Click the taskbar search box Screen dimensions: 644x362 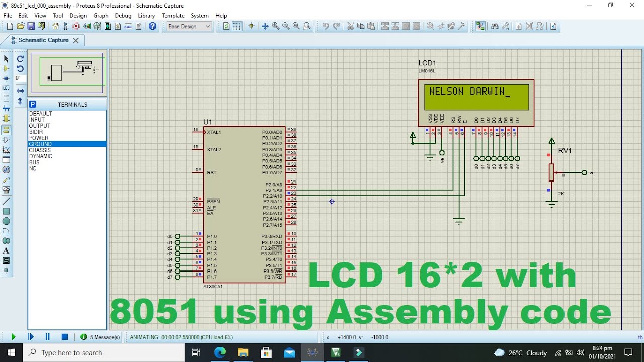tap(104, 353)
